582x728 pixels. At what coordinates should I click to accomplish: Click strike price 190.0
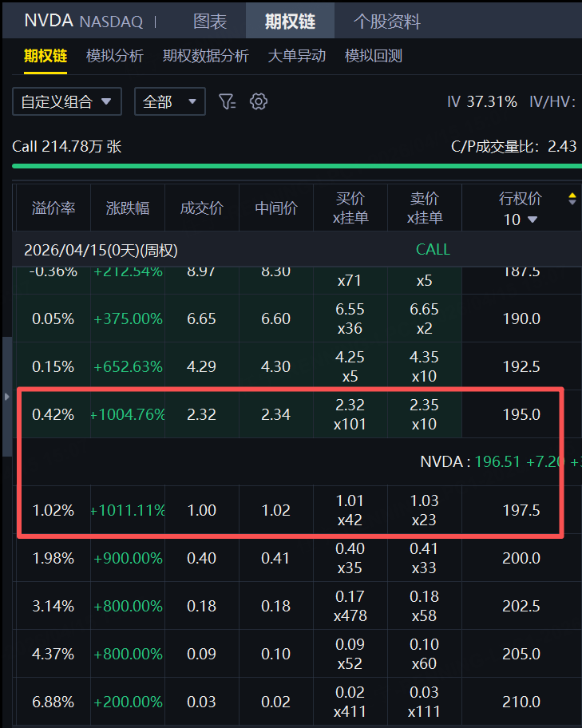pyautogui.click(x=521, y=319)
